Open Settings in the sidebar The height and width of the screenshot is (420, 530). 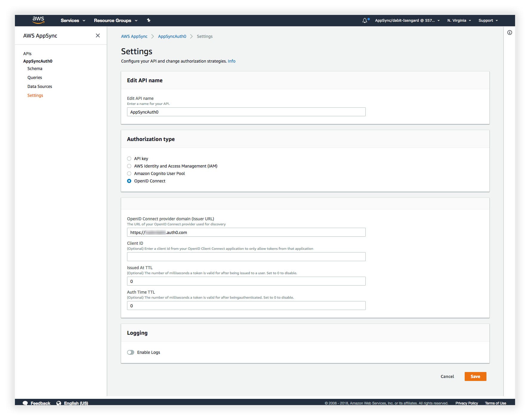35,95
